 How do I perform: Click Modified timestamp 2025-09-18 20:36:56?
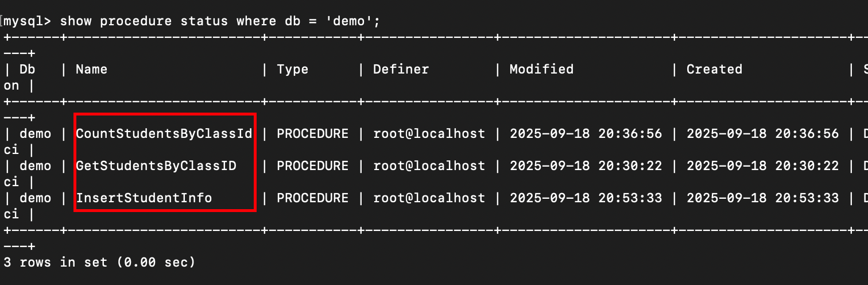pos(586,134)
